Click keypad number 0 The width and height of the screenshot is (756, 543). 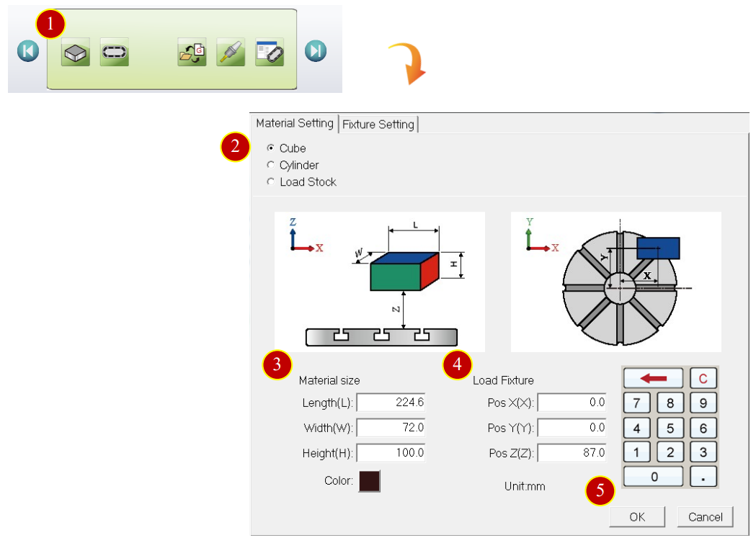[x=654, y=477]
